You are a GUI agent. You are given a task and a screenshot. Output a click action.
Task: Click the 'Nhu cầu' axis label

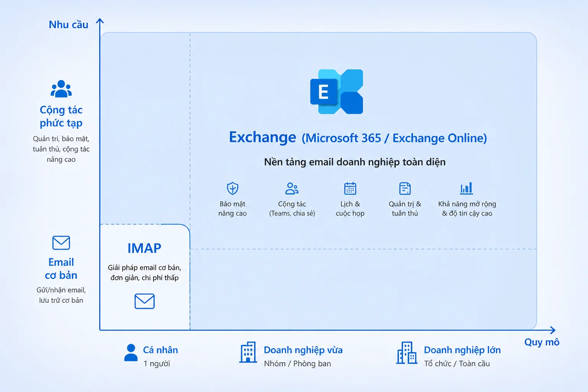tap(69, 25)
